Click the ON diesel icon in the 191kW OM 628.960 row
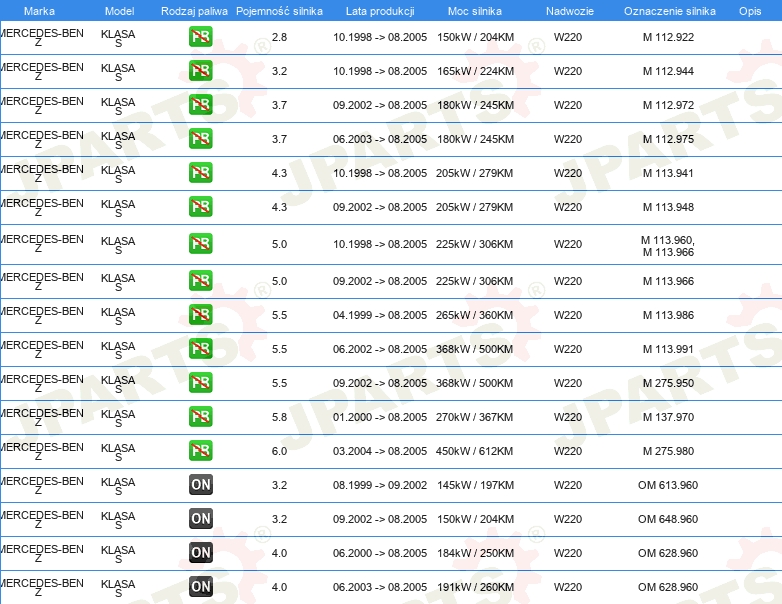The height and width of the screenshot is (604, 782). pos(200,586)
